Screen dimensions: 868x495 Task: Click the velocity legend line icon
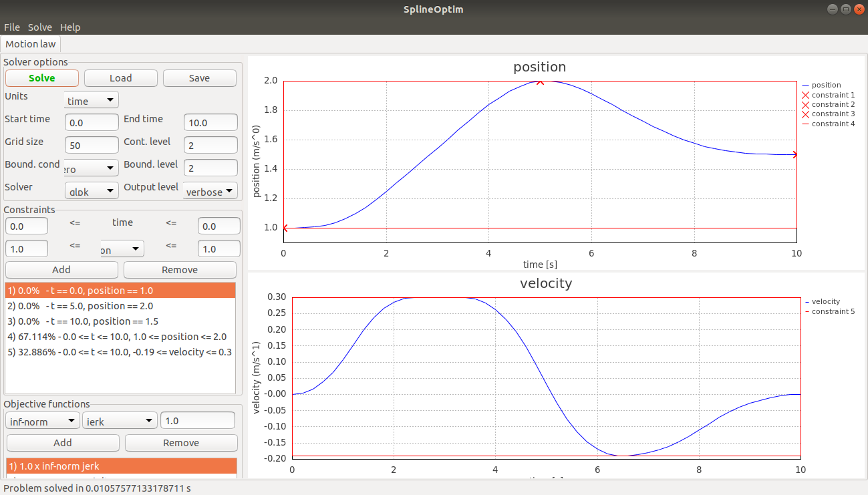pos(806,301)
